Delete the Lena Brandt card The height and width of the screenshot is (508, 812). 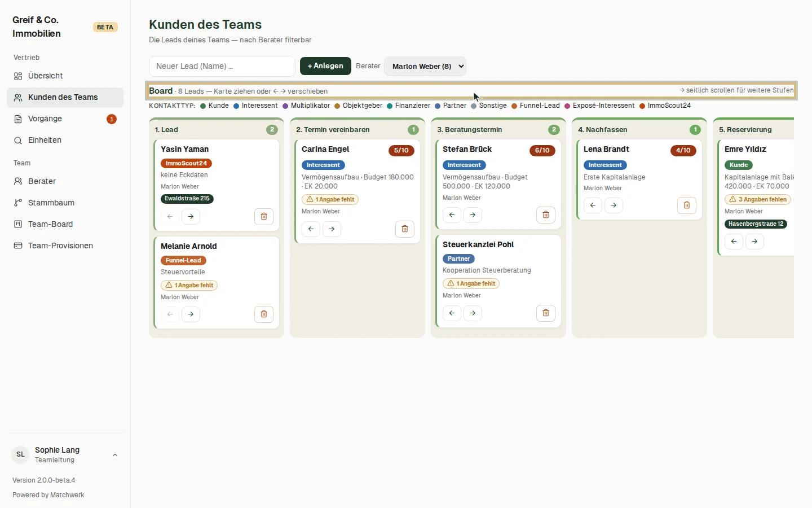pos(687,205)
